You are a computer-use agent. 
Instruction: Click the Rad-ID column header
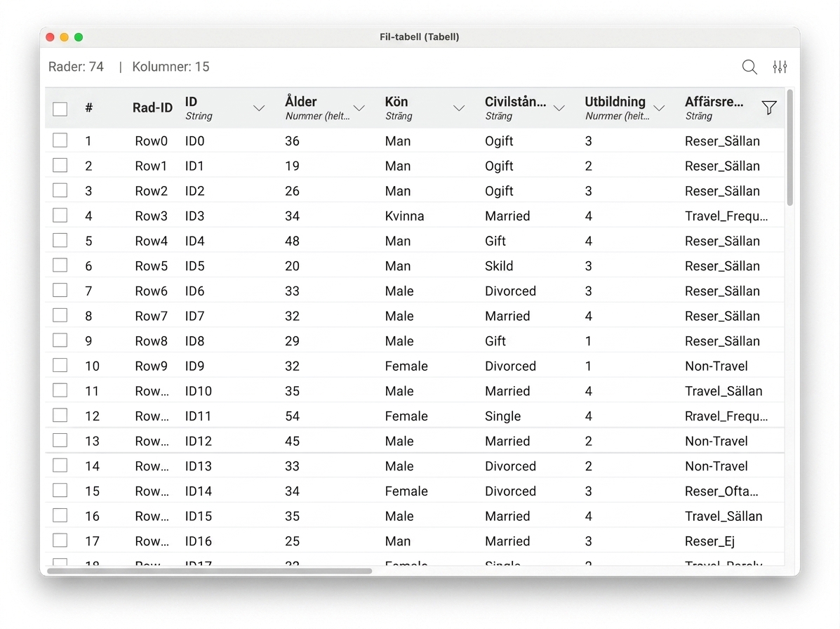tap(153, 107)
